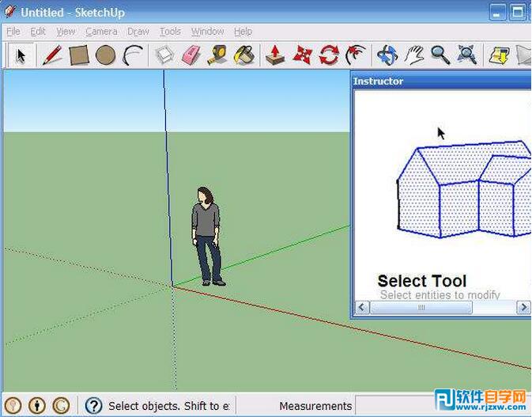Select the Arc tool
Screen dimensions: 532x417
132,55
